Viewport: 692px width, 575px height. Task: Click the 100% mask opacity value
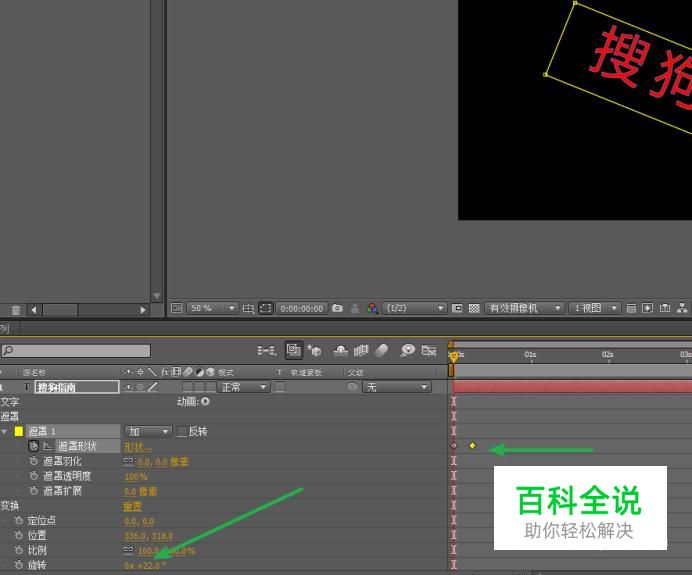[136, 477]
